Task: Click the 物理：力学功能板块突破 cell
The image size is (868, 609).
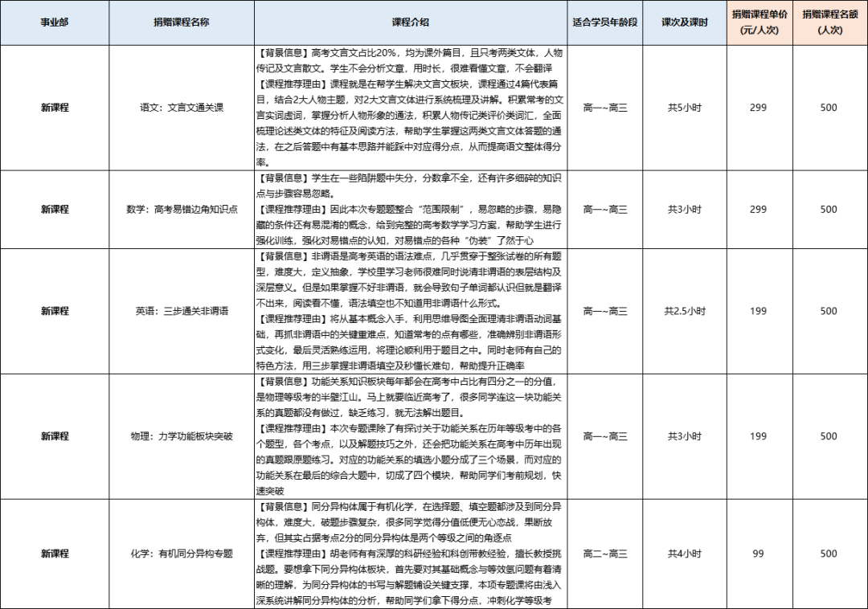Action: tap(182, 436)
